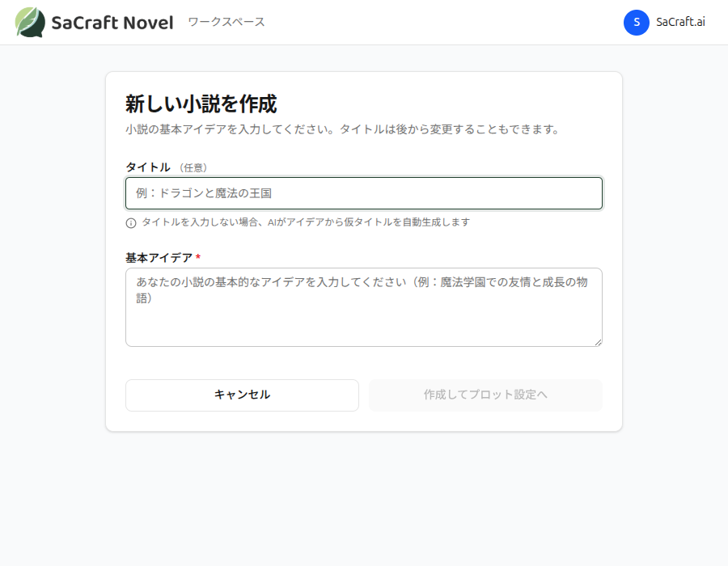Select the 作成してプロット設定へ button
The height and width of the screenshot is (566, 728).
[x=485, y=395]
